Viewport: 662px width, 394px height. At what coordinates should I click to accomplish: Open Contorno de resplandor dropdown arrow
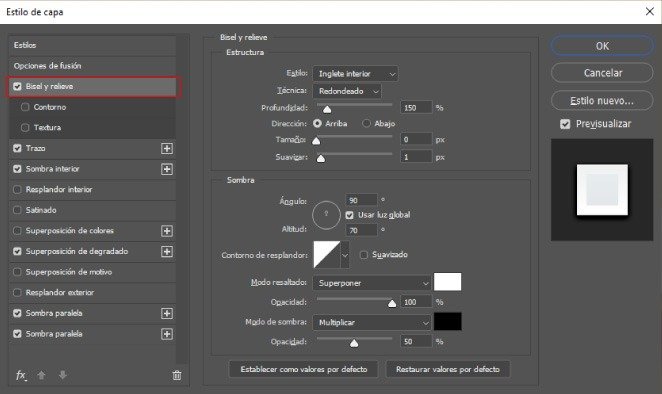point(345,255)
